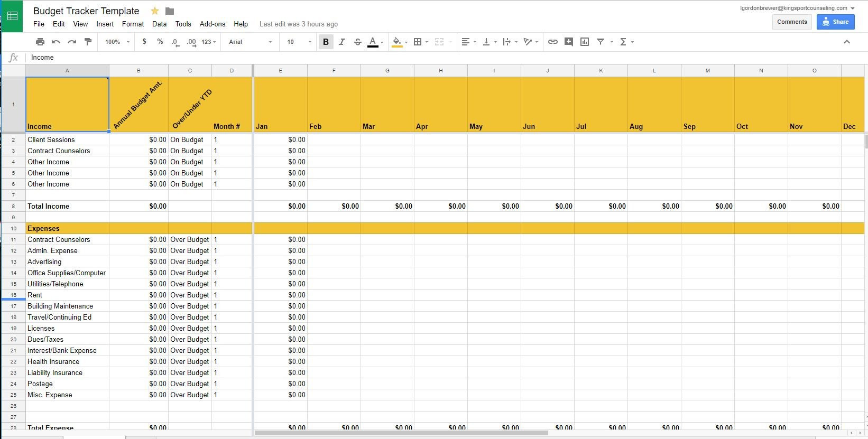Select the Client Sessions cell
The height and width of the screenshot is (439, 868).
pyautogui.click(x=67, y=139)
